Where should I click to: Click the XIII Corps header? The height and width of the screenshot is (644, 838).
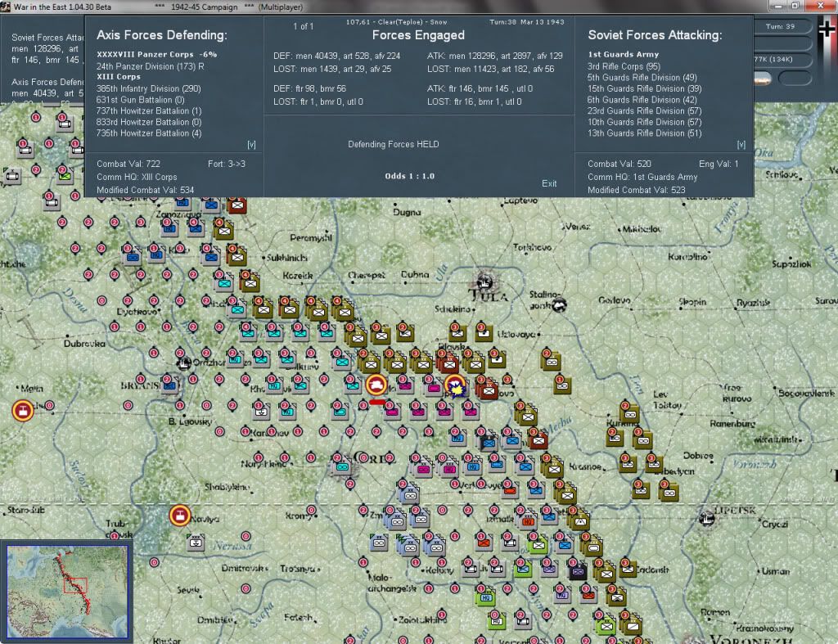[119, 77]
